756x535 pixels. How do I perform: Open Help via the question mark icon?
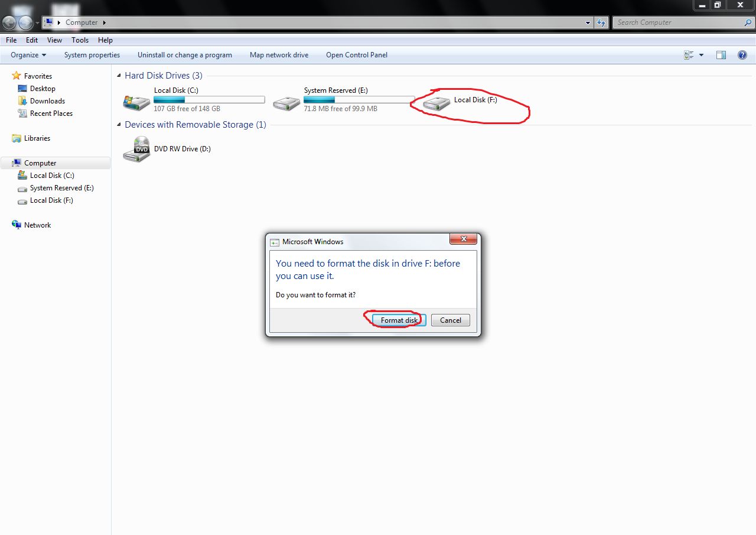coord(742,55)
